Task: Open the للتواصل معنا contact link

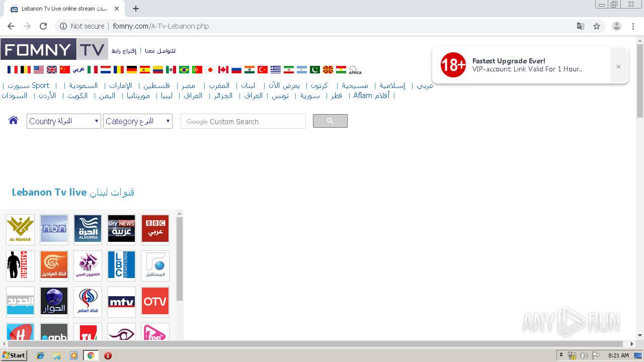Action: (x=160, y=51)
